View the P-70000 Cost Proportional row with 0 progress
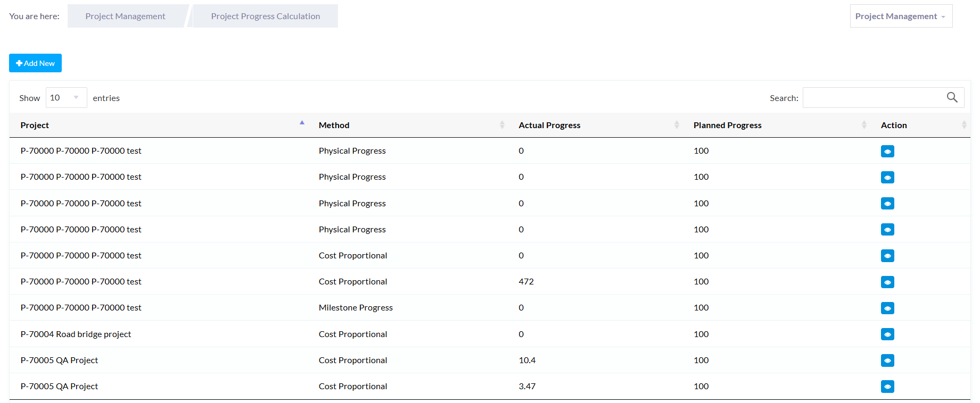The image size is (980, 403). (x=887, y=256)
